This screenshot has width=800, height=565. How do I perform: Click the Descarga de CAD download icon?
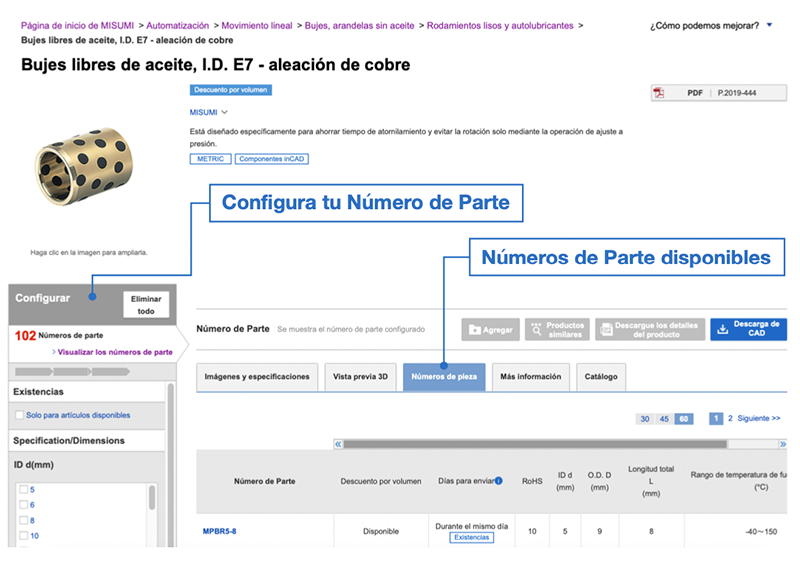723,330
